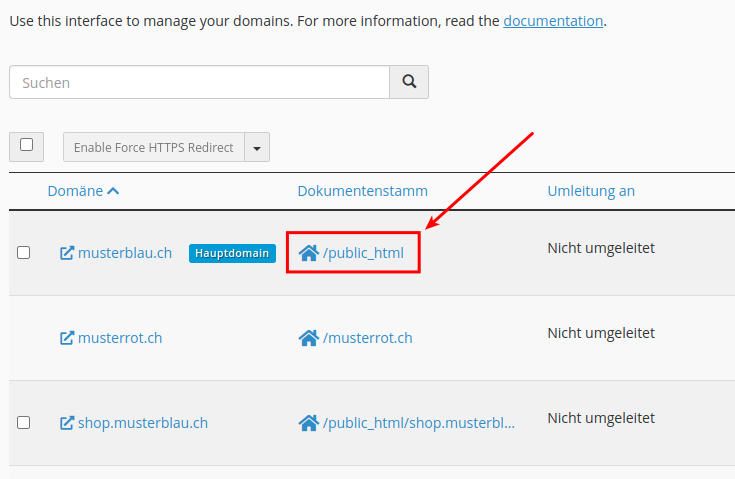Check the musterblau.ch row checkbox
The image size is (735, 479).
tap(23, 253)
